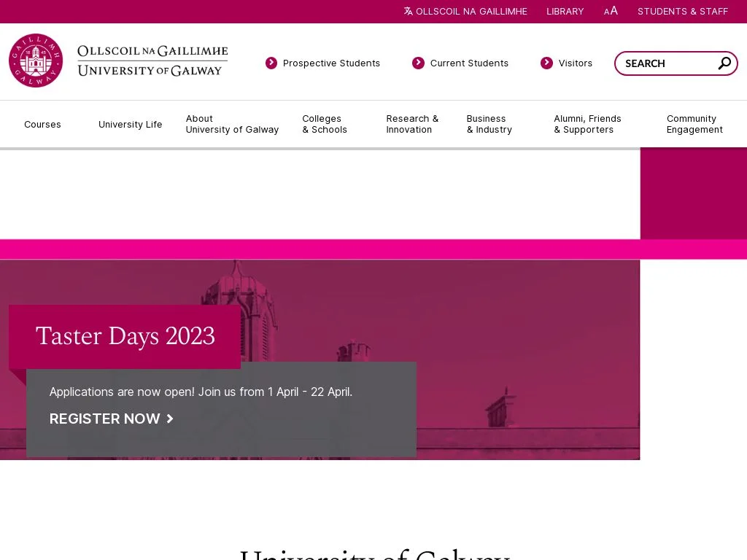Image resolution: width=747 pixels, height=560 pixels.
Task: Click the Visitors arrow icon
Action: [x=546, y=63]
